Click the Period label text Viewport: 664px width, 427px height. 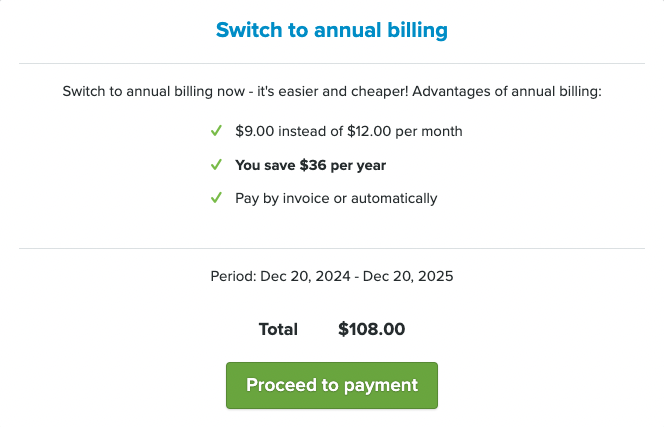point(233,276)
